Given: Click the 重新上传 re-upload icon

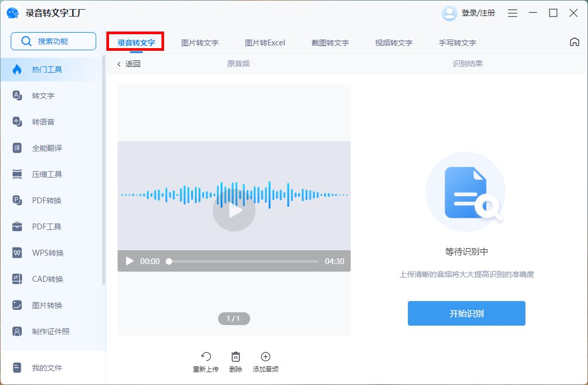Looking at the screenshot, I should [x=206, y=357].
